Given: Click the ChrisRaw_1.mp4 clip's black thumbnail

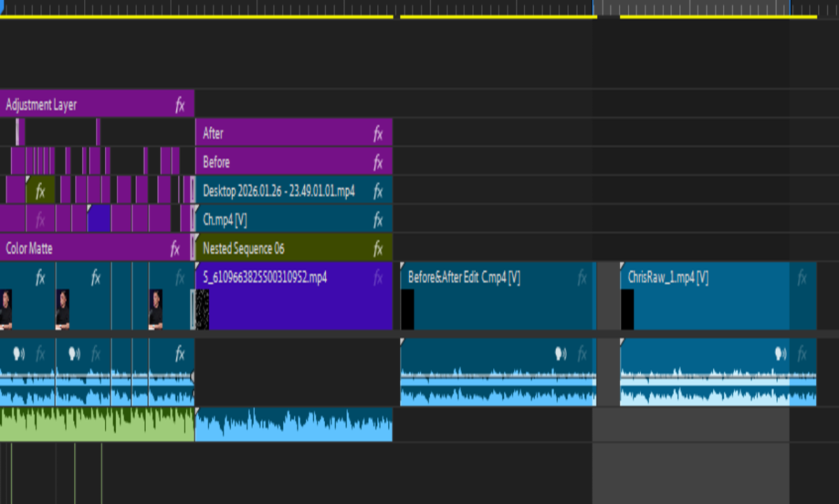Looking at the screenshot, I should pos(627,310).
